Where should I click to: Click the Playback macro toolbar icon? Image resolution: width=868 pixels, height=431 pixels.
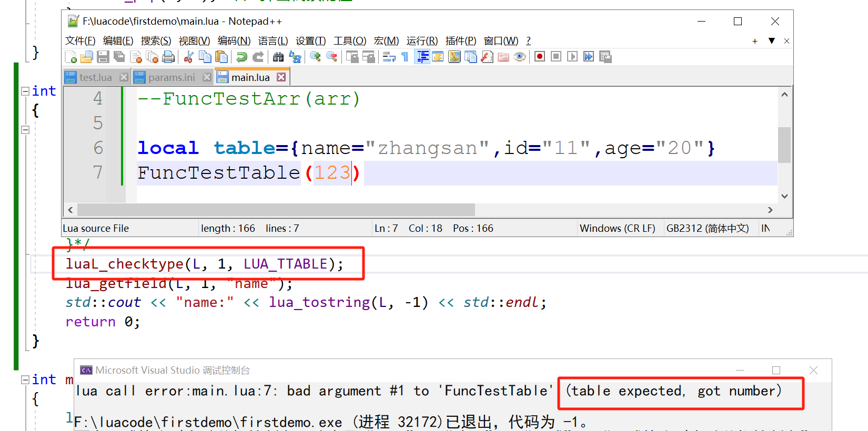click(x=572, y=57)
